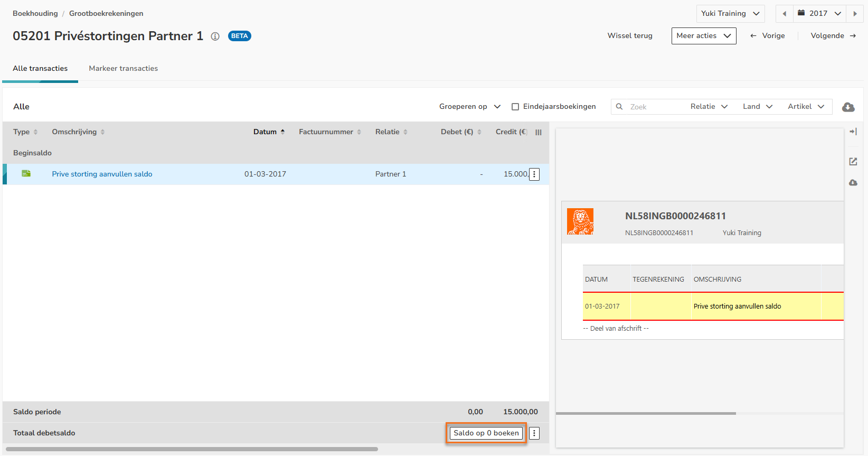This screenshot has height=456, width=868.
Task: Click the Partner 1 relation cell
Action: click(391, 174)
